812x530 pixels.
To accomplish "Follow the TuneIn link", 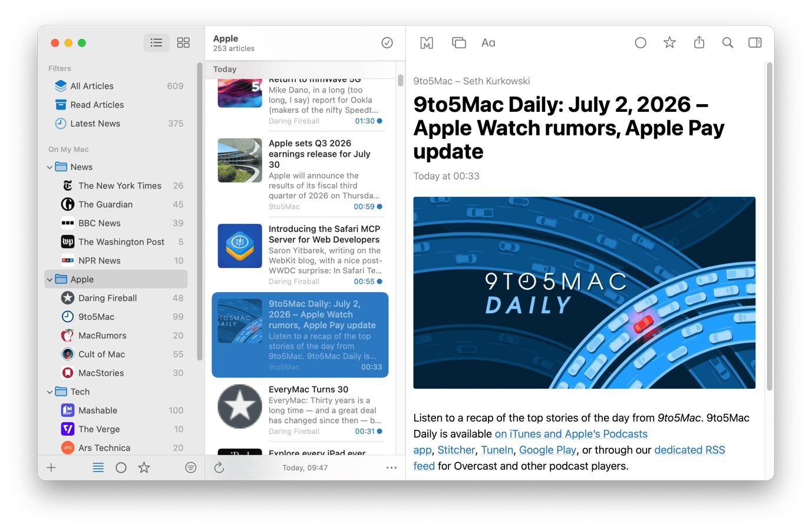I will tap(497, 450).
